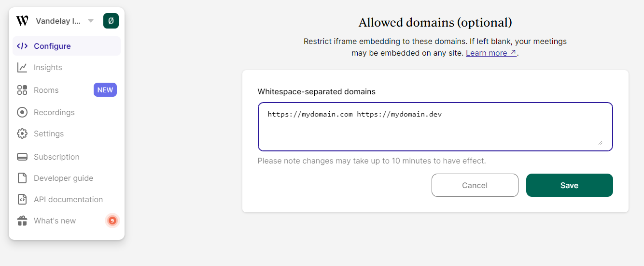Open the Insights menu item
The image size is (644, 266).
(x=48, y=67)
